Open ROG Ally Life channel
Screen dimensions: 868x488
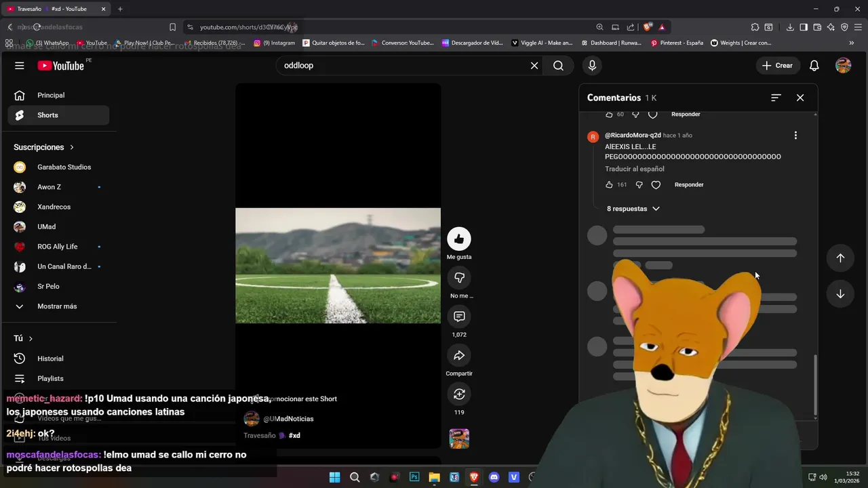[x=58, y=247]
